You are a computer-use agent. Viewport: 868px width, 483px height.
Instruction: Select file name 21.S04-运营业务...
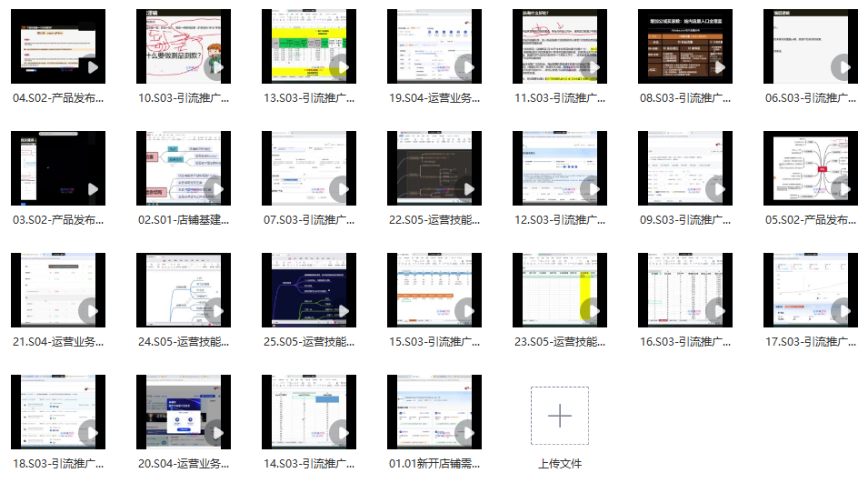click(x=58, y=342)
